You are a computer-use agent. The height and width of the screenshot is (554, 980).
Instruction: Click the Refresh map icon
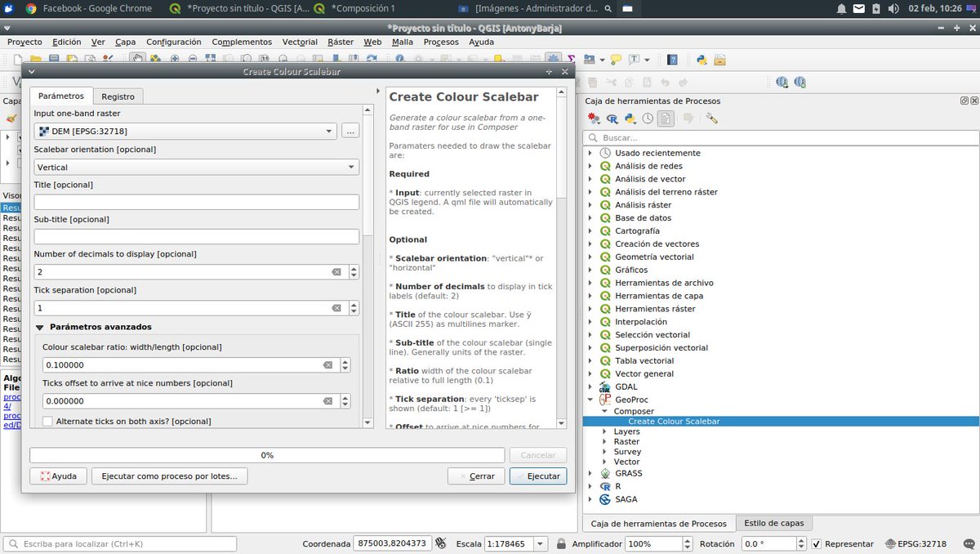pos(372,60)
